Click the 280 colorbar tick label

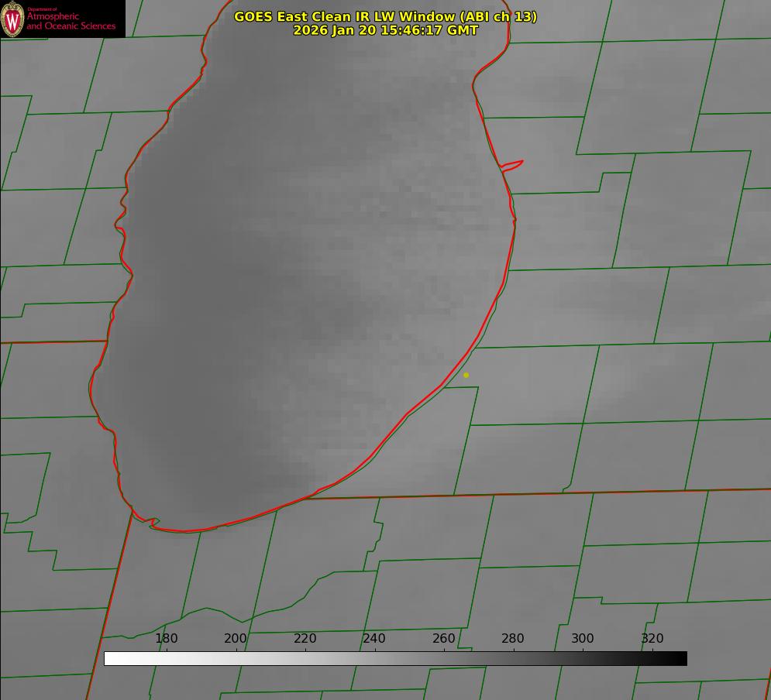[513, 638]
